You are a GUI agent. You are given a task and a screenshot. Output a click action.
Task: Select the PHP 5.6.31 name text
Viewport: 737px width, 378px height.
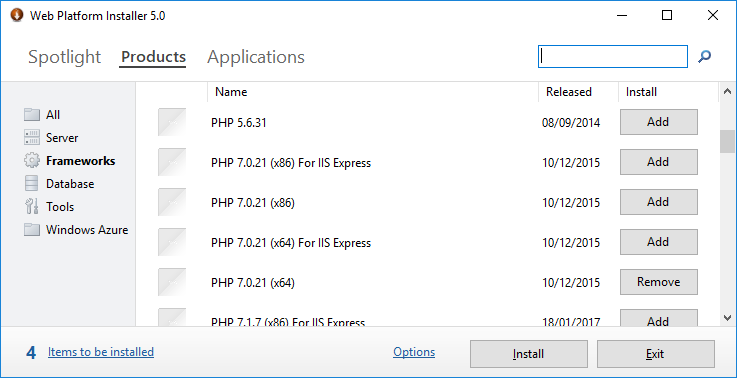point(239,123)
